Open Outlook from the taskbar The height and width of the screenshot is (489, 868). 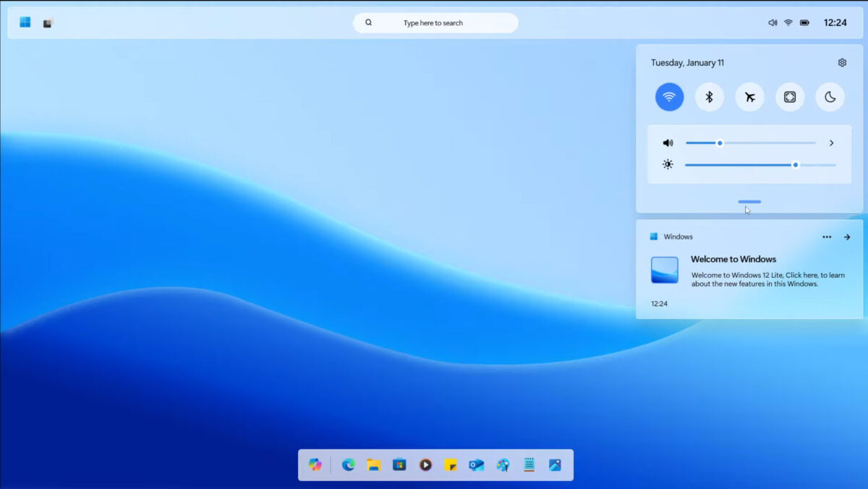coord(477,465)
